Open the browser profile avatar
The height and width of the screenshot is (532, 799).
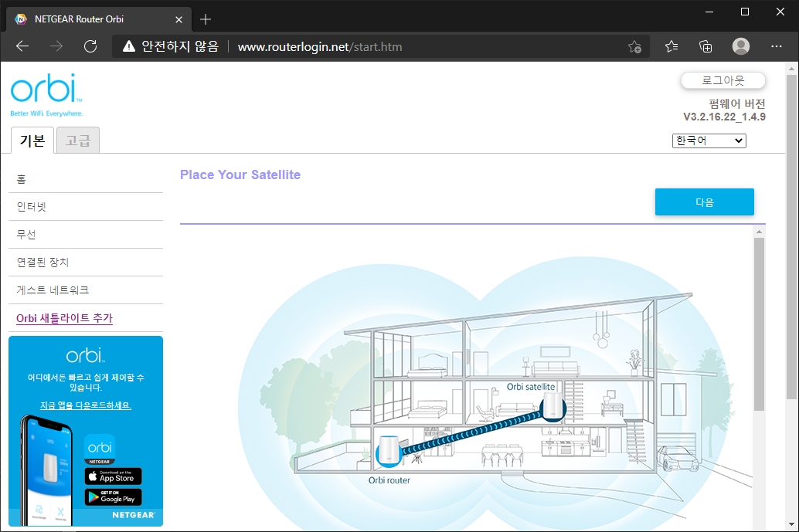(740, 46)
